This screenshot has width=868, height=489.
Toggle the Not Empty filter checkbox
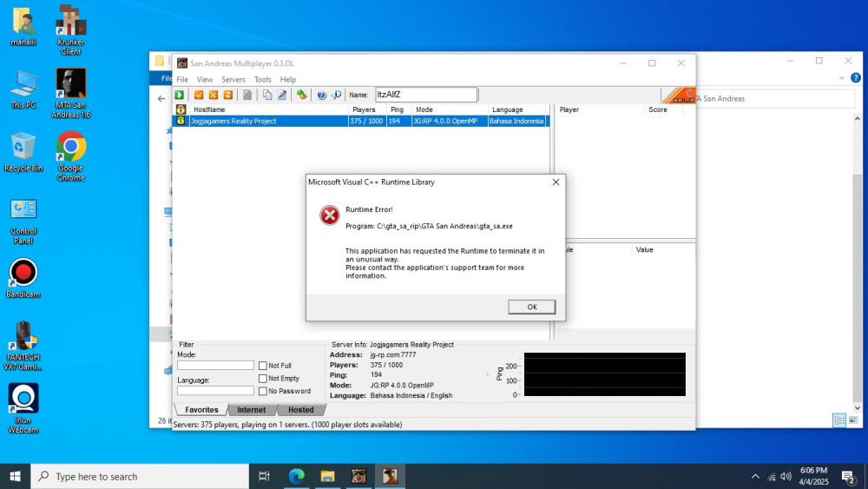[x=263, y=378]
